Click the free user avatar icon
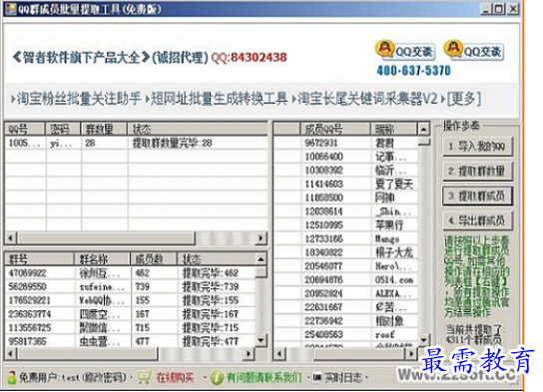The height and width of the screenshot is (392, 543). tap(11, 377)
